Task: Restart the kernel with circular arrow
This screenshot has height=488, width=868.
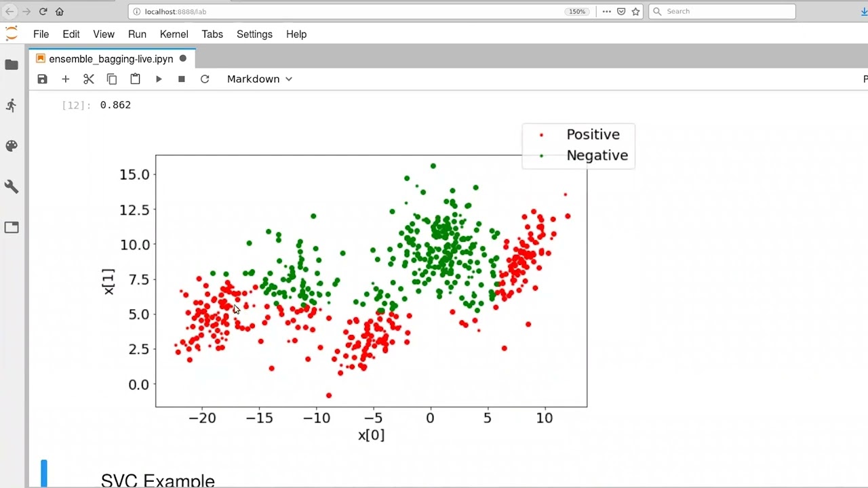Action: tap(205, 79)
